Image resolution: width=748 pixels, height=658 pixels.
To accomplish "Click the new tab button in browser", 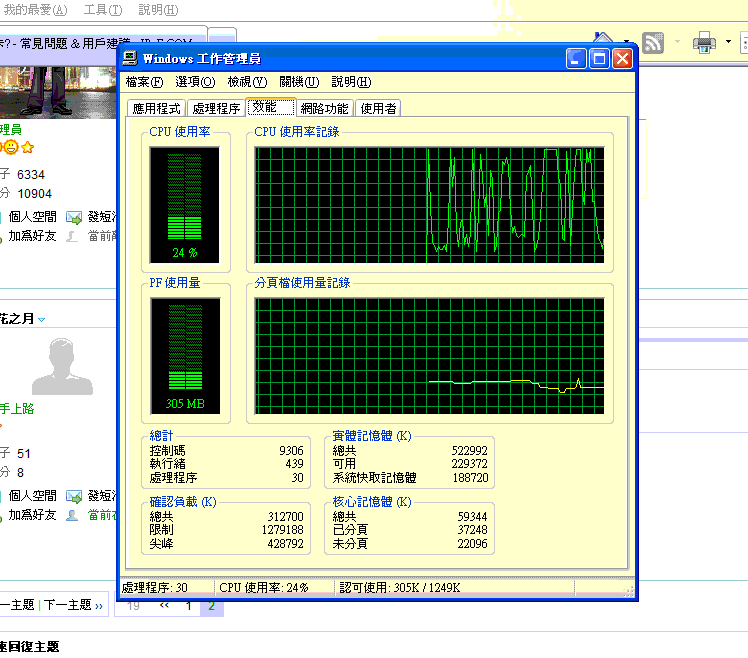I will [x=222, y=36].
